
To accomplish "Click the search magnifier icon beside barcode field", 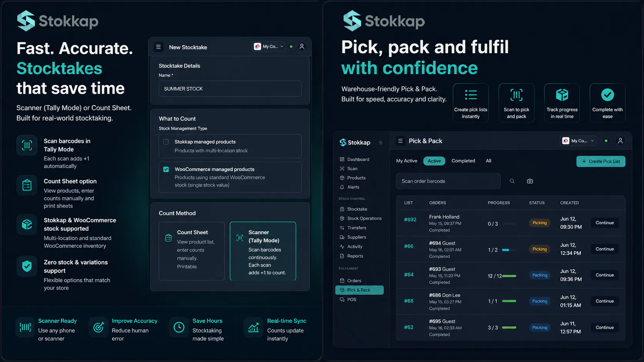I will click(x=512, y=181).
